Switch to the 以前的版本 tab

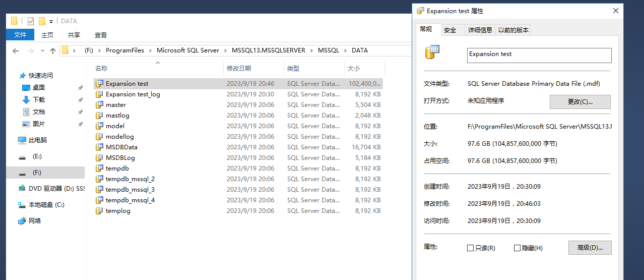pyautogui.click(x=513, y=30)
